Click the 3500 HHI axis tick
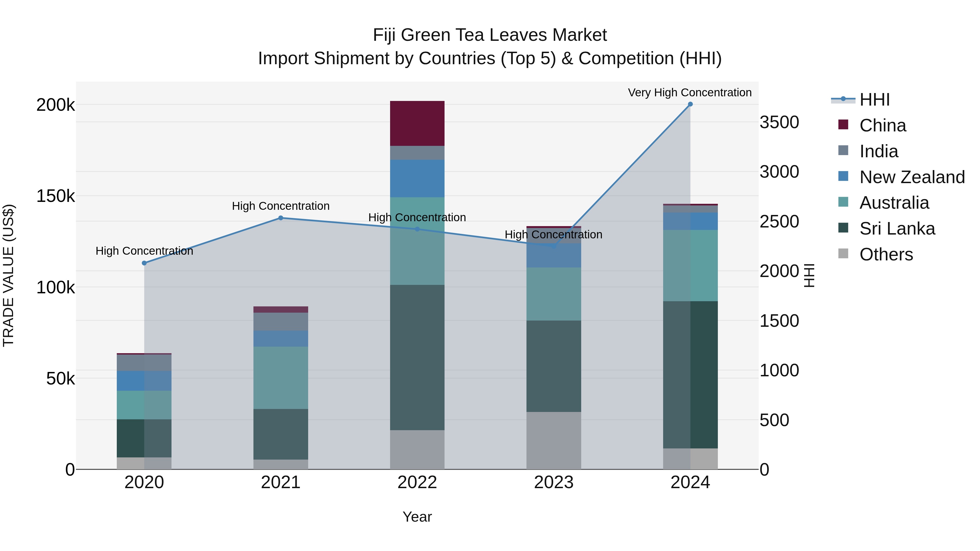The image size is (980, 551). pyautogui.click(x=780, y=122)
